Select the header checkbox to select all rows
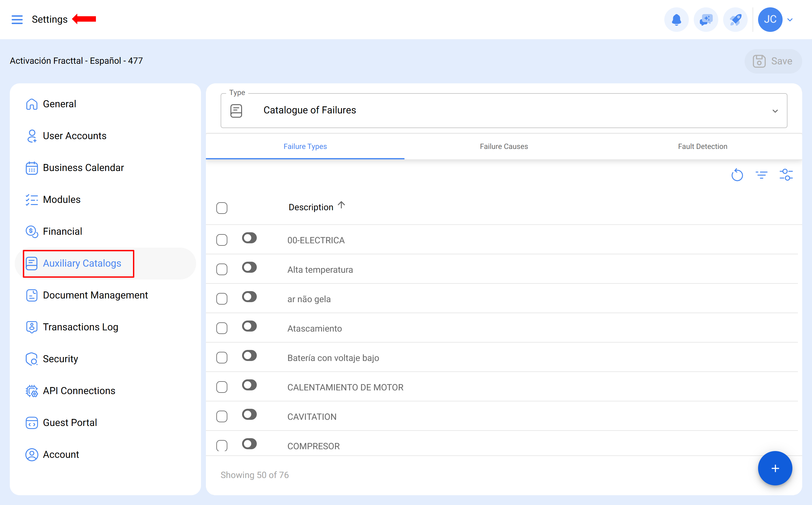 click(x=222, y=208)
